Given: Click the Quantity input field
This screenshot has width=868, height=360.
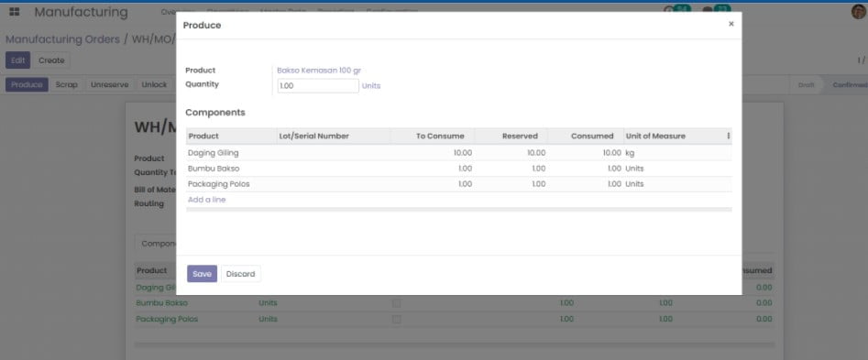Looking at the screenshot, I should 318,86.
